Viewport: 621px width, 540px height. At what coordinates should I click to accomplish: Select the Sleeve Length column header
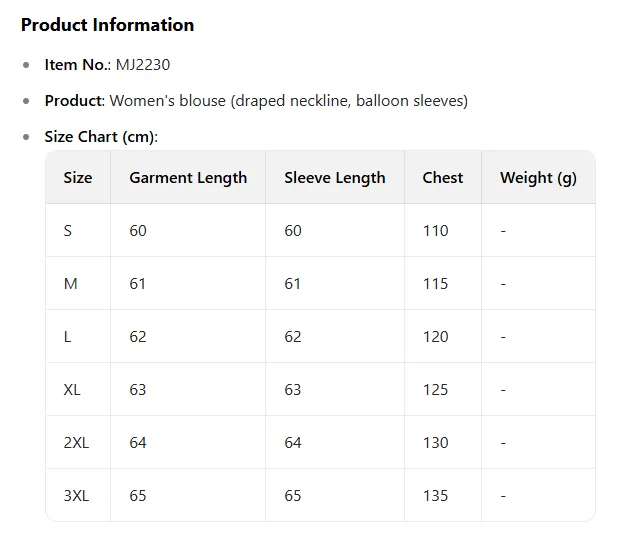point(335,178)
